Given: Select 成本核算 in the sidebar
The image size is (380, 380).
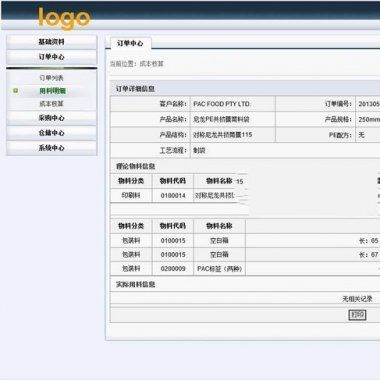Looking at the screenshot, I should [51, 104].
